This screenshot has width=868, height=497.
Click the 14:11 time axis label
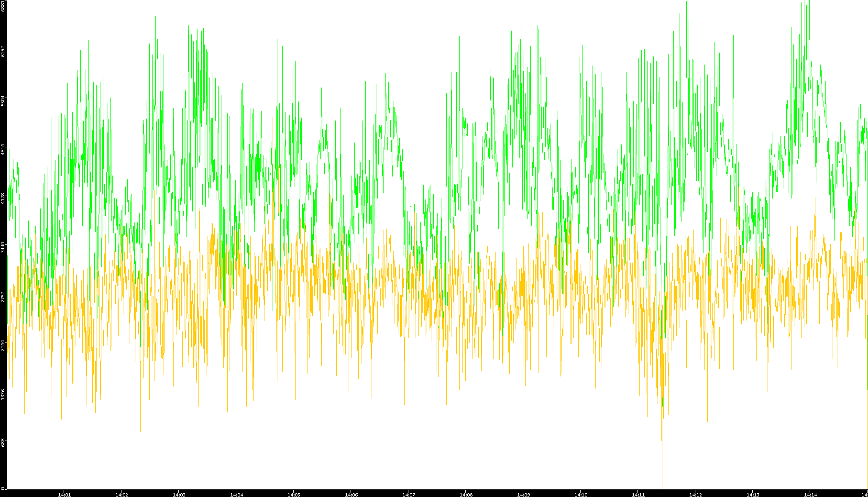point(638,494)
